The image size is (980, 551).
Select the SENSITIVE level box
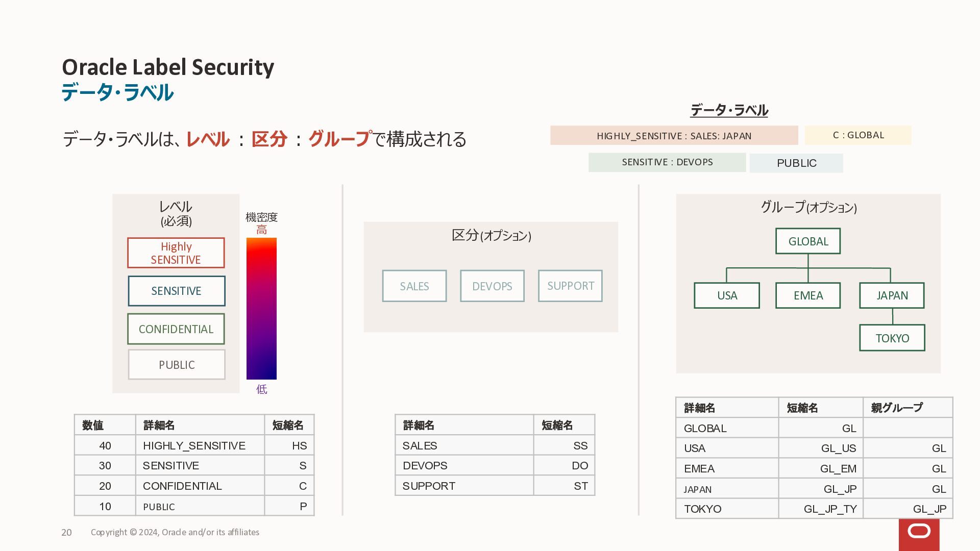[x=177, y=291]
